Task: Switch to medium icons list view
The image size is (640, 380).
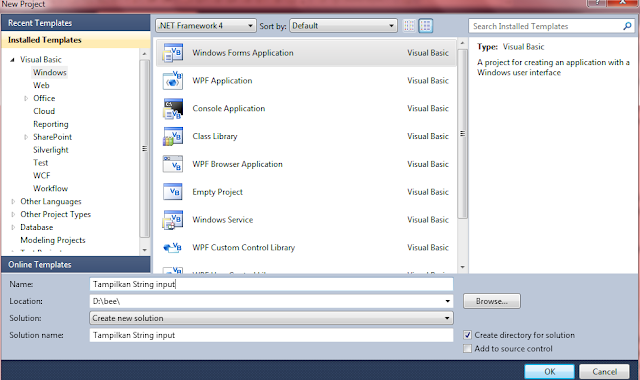Action: (x=426, y=26)
